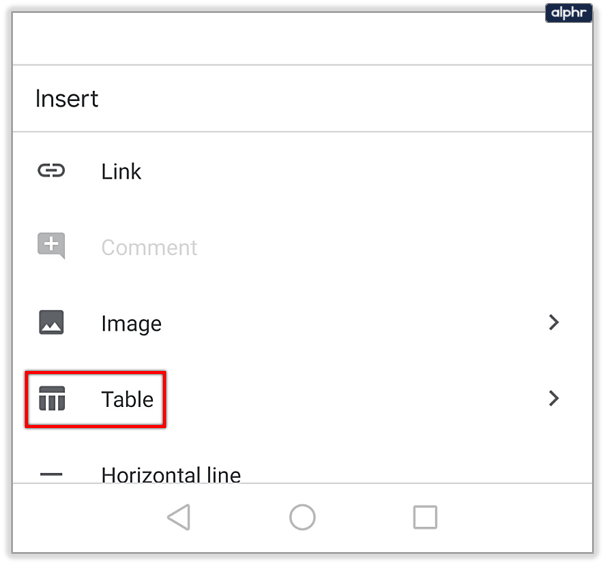Select the greyed-out Comment label
Viewport: 605px width, 565px height.
coord(149,248)
